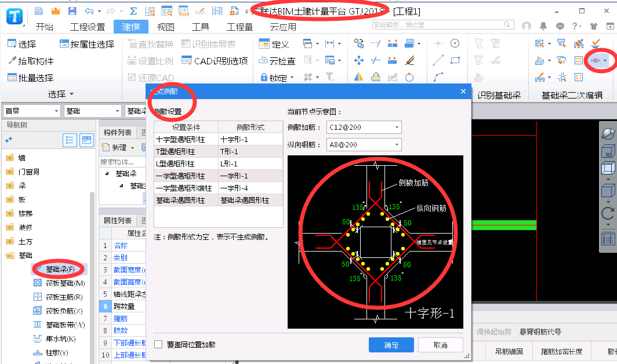Select the mirror tool icon
Screen dimensions: 617x364
point(358,77)
